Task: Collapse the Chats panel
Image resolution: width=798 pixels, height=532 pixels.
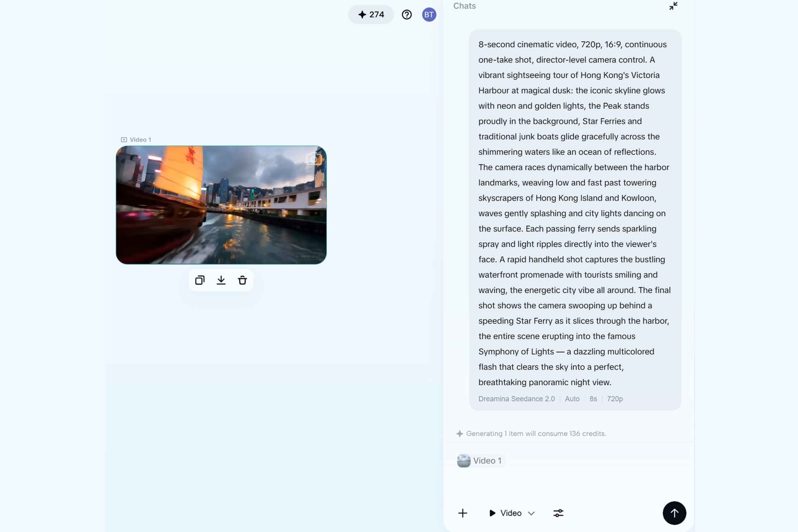Action: [673, 6]
